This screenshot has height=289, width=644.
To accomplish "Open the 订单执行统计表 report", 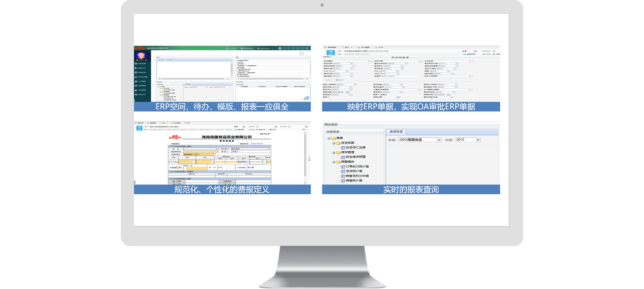I will (357, 167).
